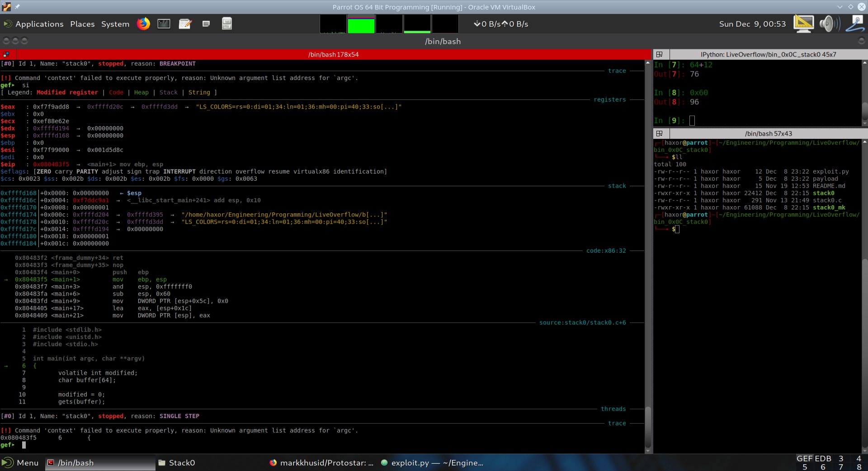
Task: Click the VirtualBox pin icon in title bar
Action: 17,7
